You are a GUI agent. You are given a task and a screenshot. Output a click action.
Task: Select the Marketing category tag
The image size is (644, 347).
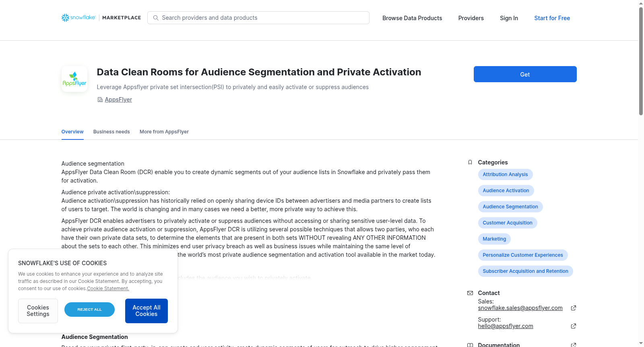point(494,239)
